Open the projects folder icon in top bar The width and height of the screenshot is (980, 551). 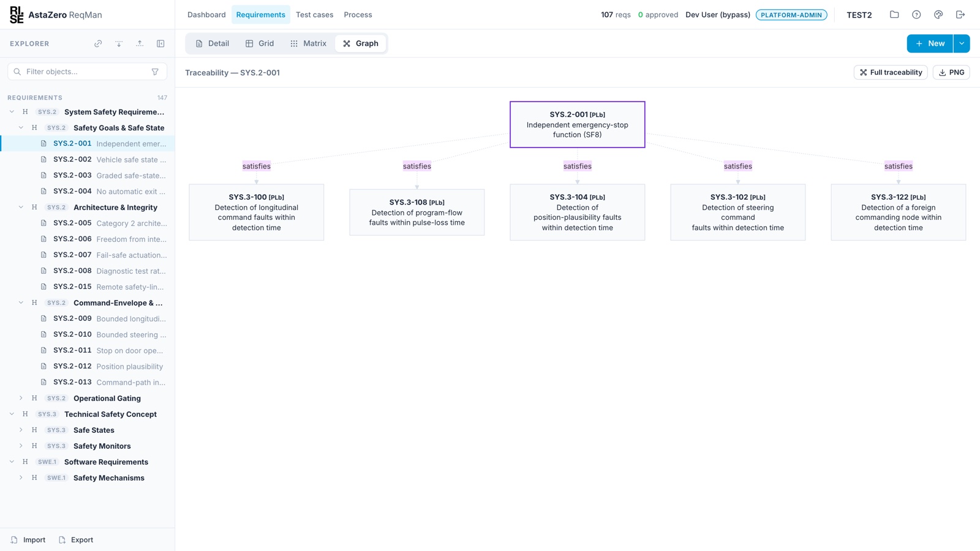point(894,15)
